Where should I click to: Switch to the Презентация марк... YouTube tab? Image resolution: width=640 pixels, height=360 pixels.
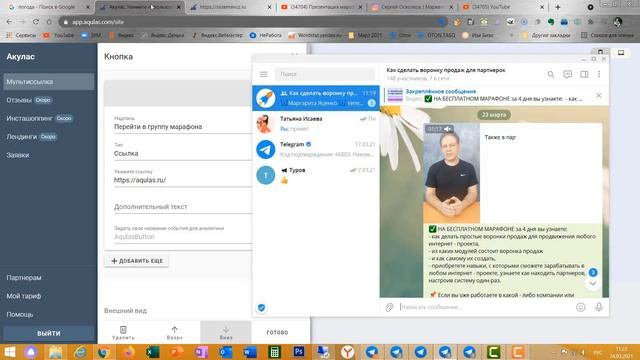click(322, 7)
